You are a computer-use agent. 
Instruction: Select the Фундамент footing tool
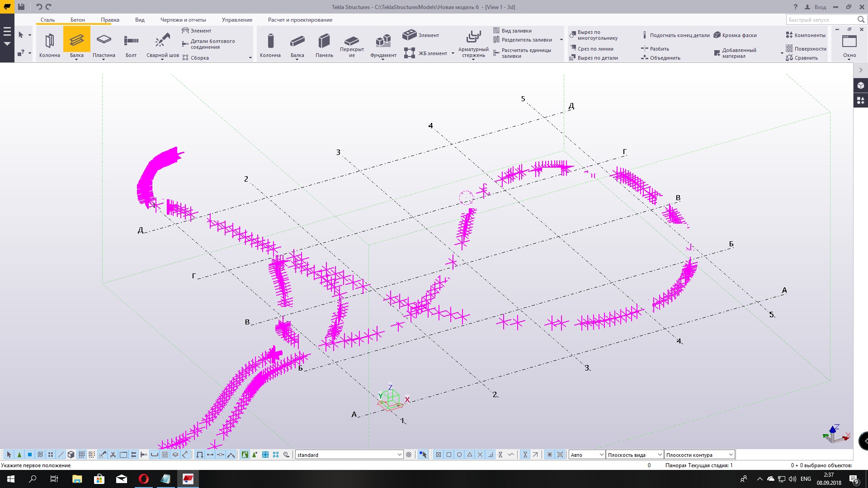(383, 44)
